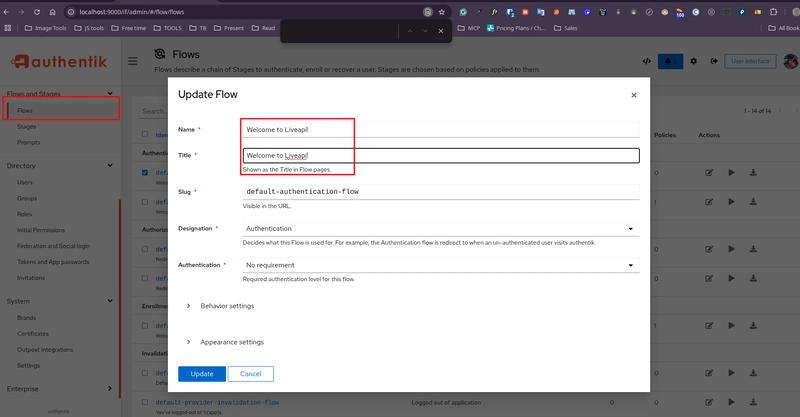Export the default-provider-invalidation-flow via download icon
Image resolution: width=800 pixels, height=417 pixels.
point(753,402)
